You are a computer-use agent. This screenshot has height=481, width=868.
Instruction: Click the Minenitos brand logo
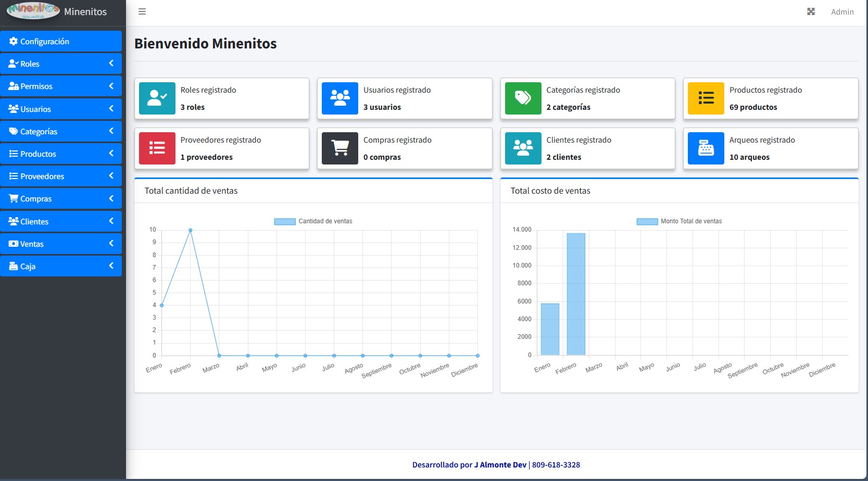coord(33,10)
